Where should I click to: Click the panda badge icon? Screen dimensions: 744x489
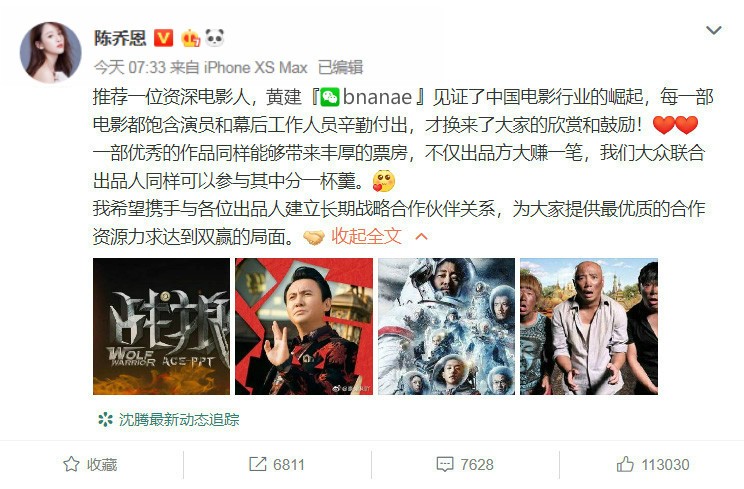[214, 37]
